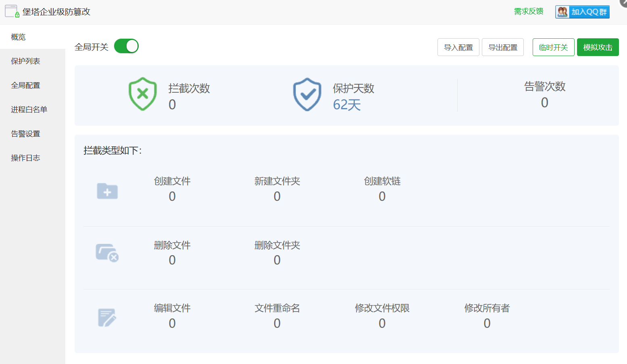Screen dimensions: 627x364
Task: Export settings via 导出配置
Action: pyautogui.click(x=502, y=47)
